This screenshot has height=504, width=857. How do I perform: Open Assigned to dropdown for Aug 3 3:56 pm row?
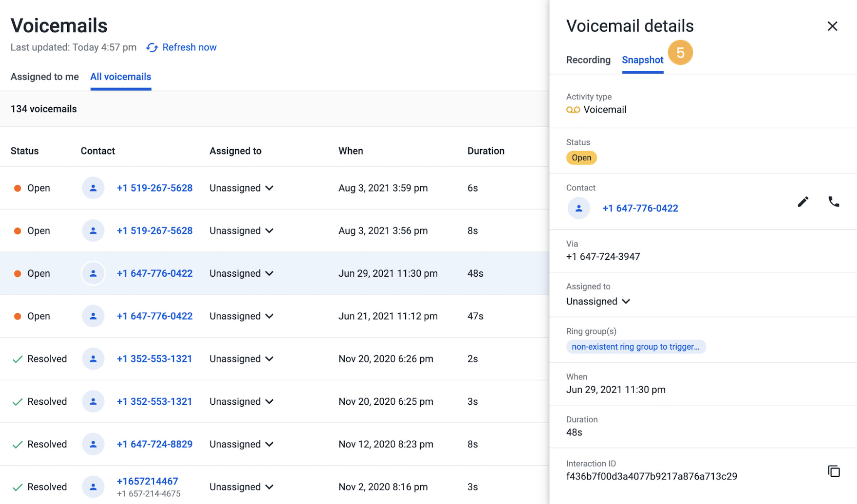click(x=242, y=231)
